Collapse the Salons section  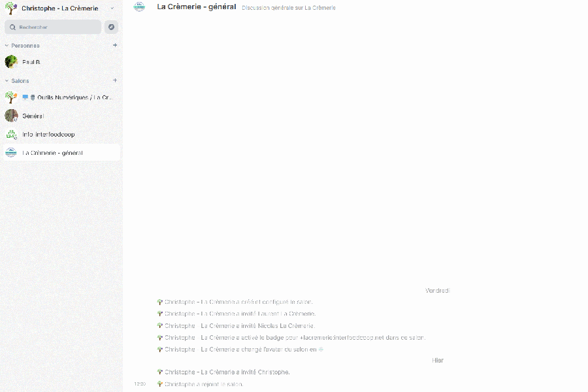5,80
